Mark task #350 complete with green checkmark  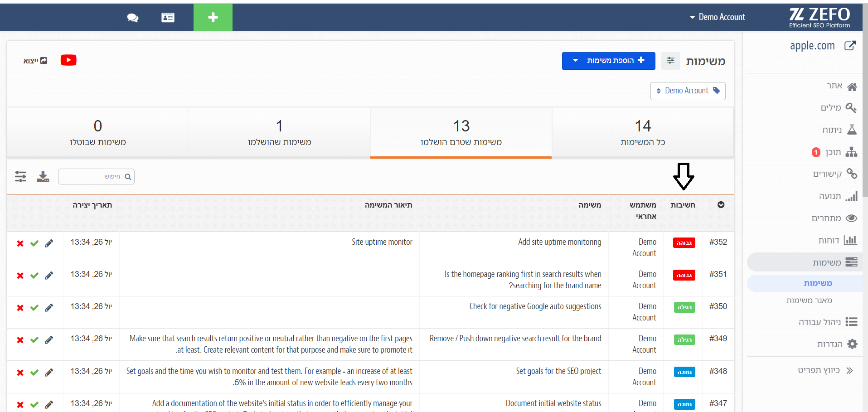coord(34,308)
